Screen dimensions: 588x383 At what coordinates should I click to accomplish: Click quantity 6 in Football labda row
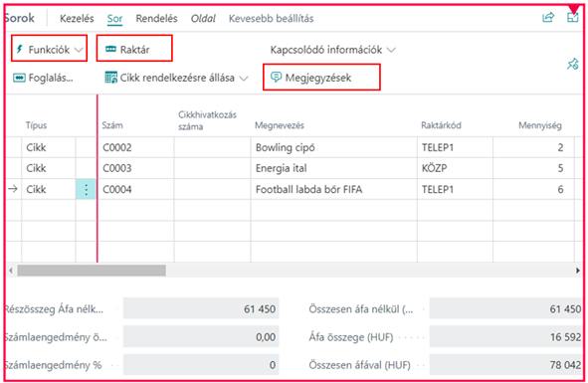pos(533,189)
